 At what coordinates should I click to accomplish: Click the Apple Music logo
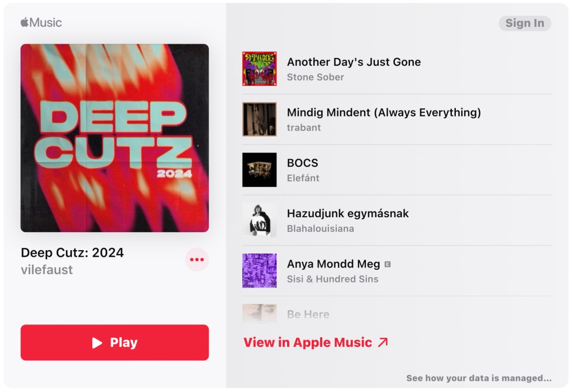(x=41, y=22)
